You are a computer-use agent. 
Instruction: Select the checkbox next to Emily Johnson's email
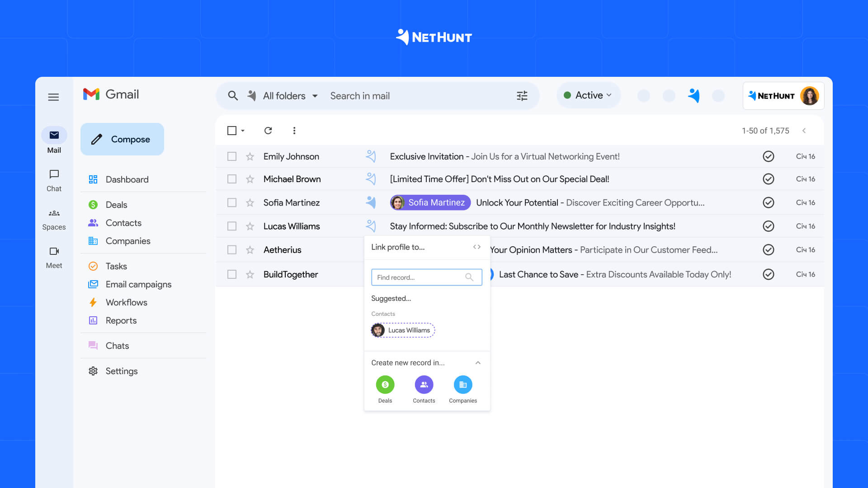coord(232,156)
